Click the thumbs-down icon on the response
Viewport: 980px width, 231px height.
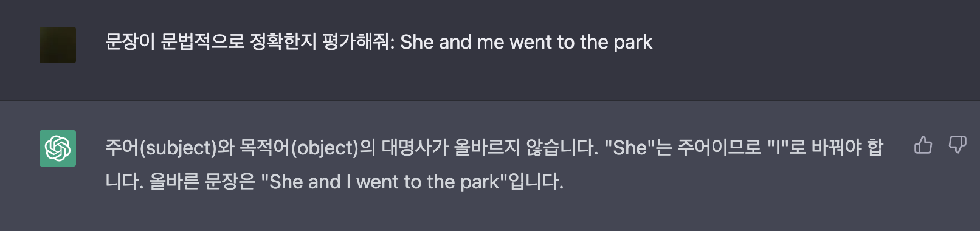pyautogui.click(x=958, y=145)
